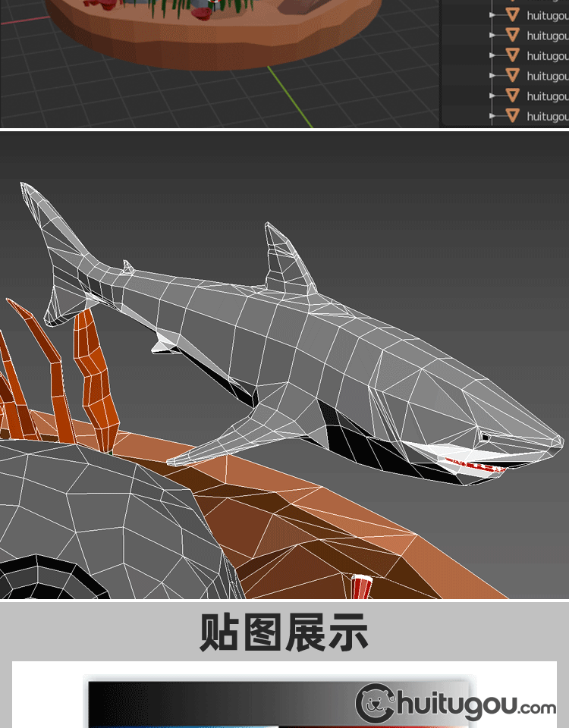Expand the bottom huitugou object in the outliner
Image resolution: width=569 pixels, height=728 pixels.
pyautogui.click(x=492, y=116)
